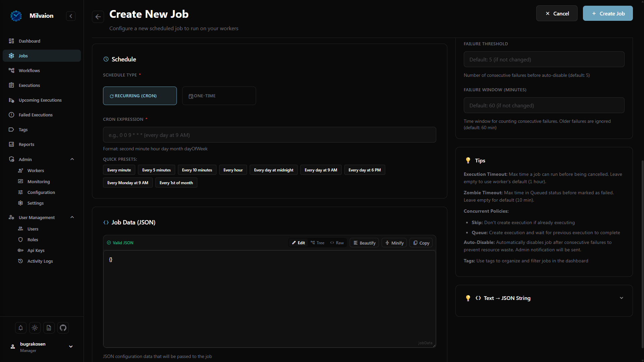Switch JSON editor to Raw view
This screenshot has height=362, width=644.
337,243
